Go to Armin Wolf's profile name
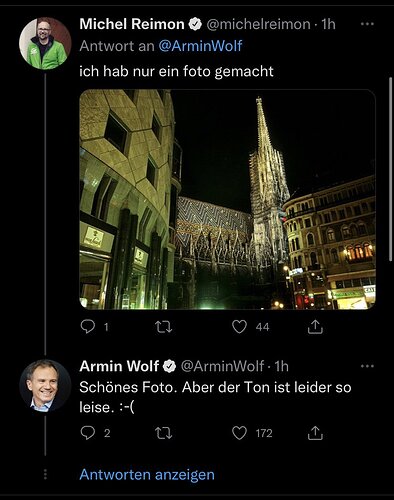Image resolution: width=394 pixels, height=500 pixels. coord(119,366)
